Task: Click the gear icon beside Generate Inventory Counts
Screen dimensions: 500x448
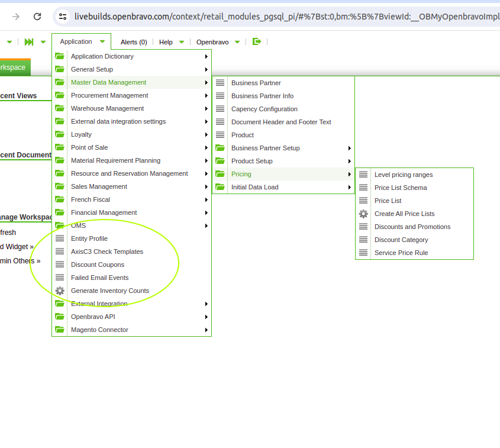Action: point(60,291)
